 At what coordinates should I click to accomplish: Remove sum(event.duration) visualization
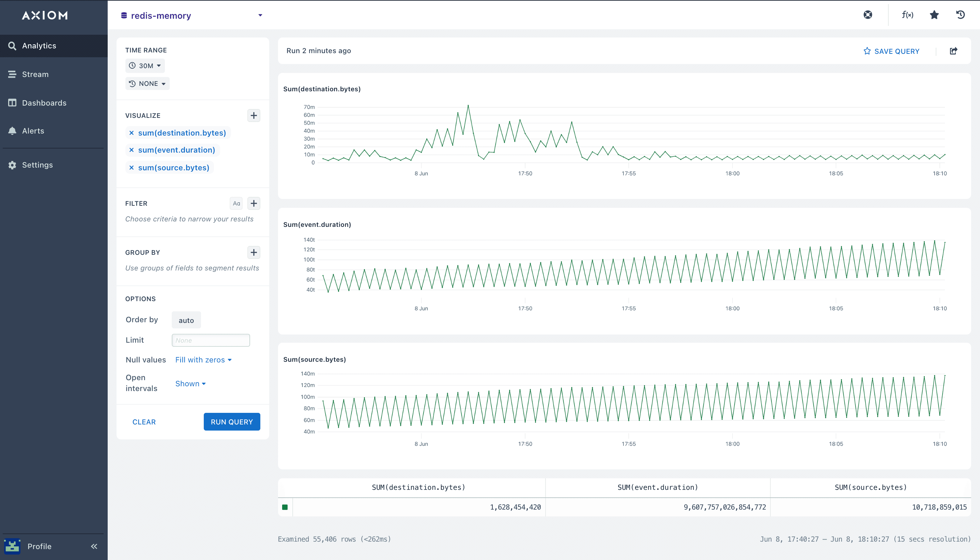[x=132, y=150]
